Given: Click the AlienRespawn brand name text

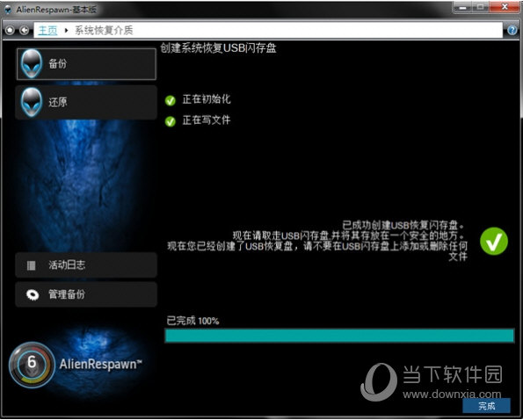Looking at the screenshot, I should [101, 364].
